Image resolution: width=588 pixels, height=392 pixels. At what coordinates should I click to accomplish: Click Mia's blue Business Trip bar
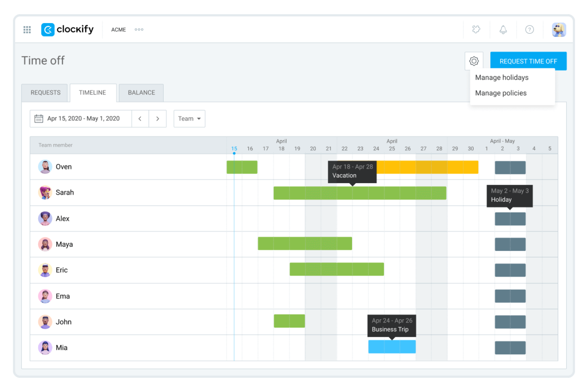392,346
